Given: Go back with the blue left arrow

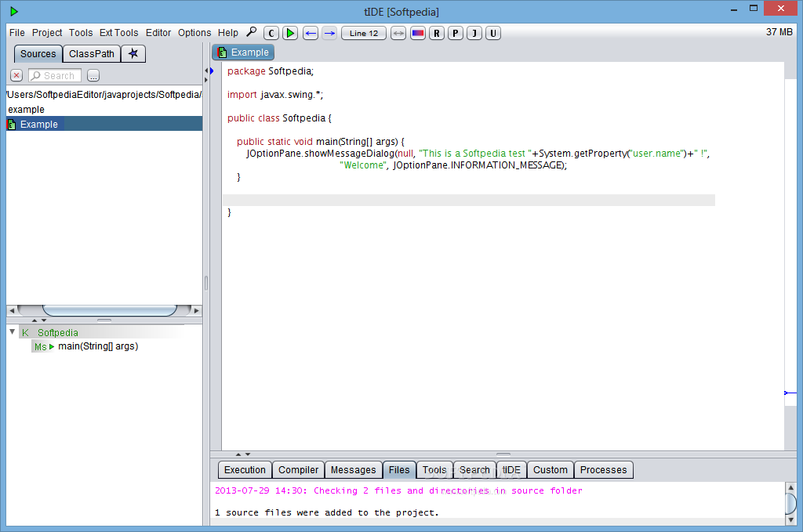Looking at the screenshot, I should tap(311, 33).
